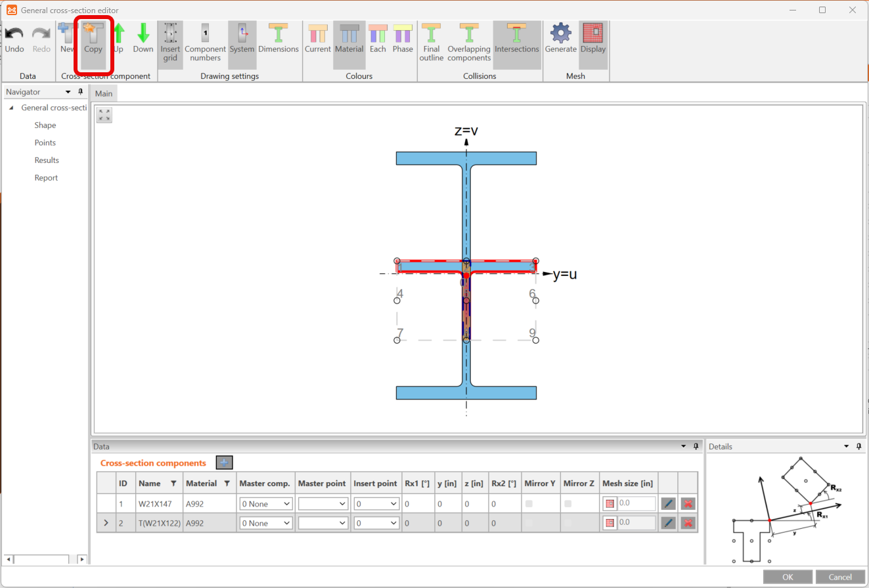Move component Down with green arrow
Image resolution: width=869 pixels, height=588 pixels.
pyautogui.click(x=143, y=39)
